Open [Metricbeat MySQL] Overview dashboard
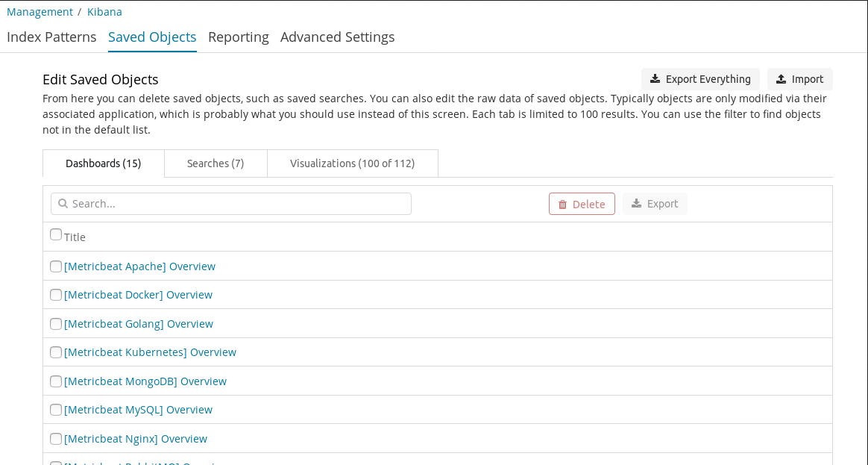 click(x=139, y=410)
